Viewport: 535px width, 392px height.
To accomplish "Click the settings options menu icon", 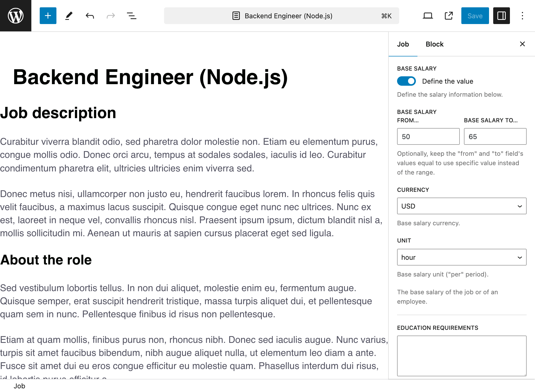I will pyautogui.click(x=522, y=16).
